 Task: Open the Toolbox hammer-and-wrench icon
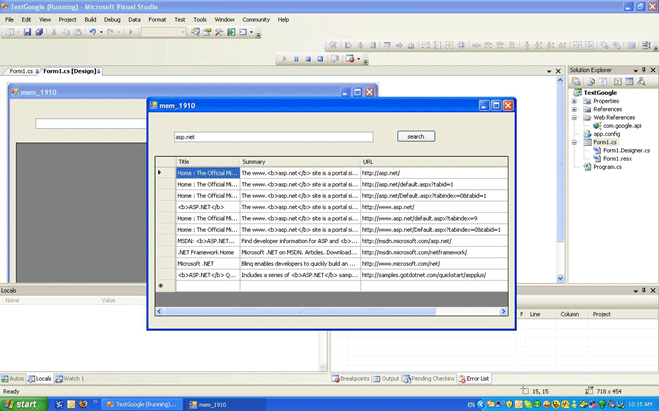(x=219, y=32)
